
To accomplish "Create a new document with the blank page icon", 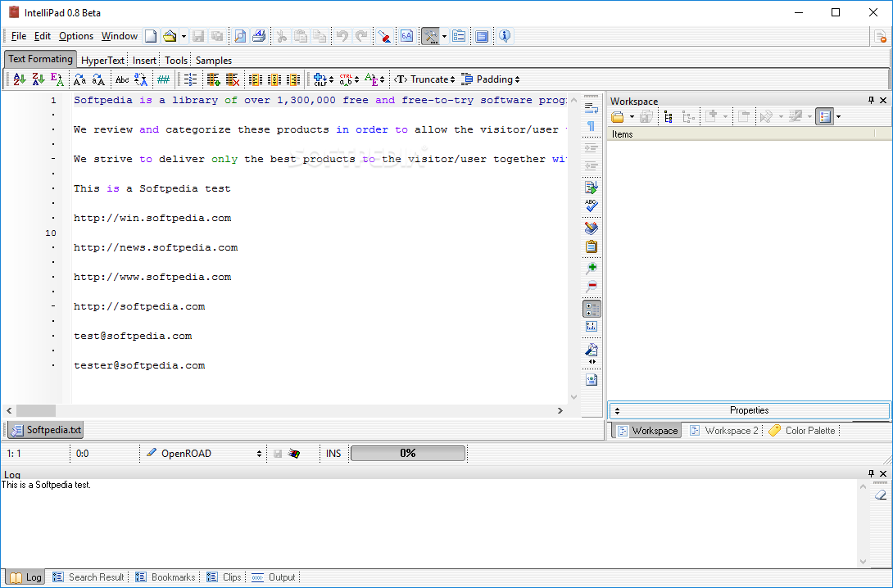I will [151, 36].
